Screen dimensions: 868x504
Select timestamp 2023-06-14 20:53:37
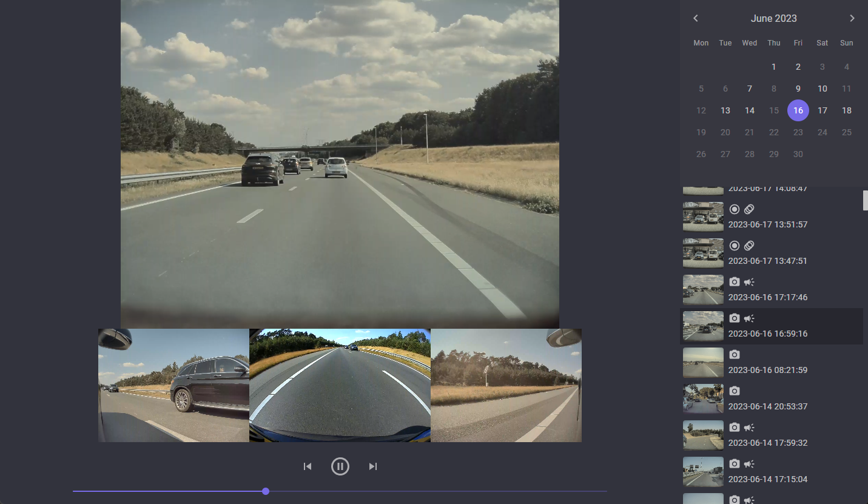pos(768,406)
